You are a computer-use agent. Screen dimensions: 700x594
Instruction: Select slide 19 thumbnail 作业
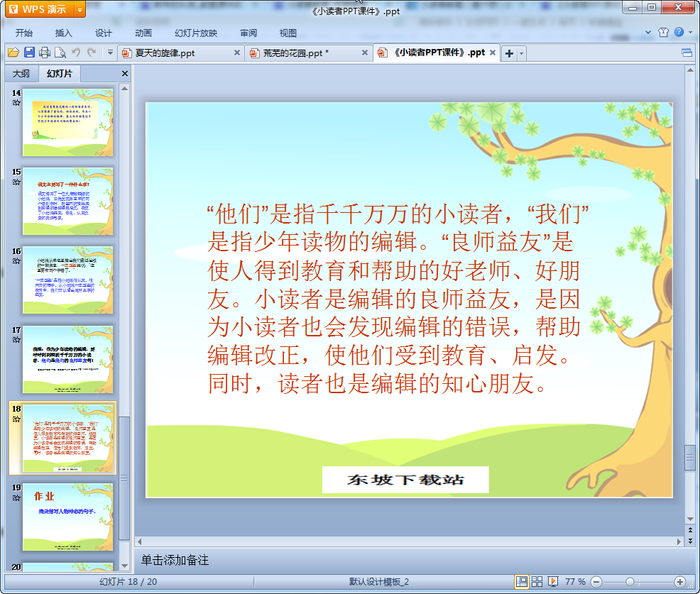(68, 517)
